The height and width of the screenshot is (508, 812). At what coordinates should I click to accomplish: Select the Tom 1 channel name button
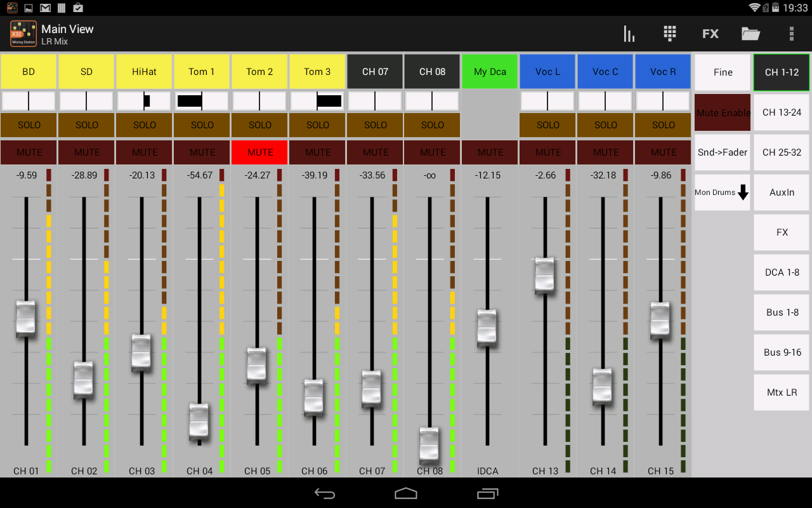coord(202,72)
